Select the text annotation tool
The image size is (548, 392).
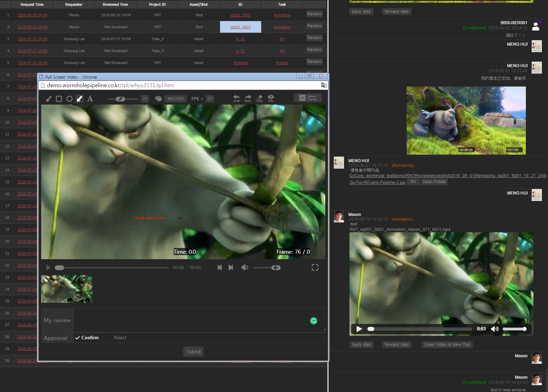[x=90, y=99]
